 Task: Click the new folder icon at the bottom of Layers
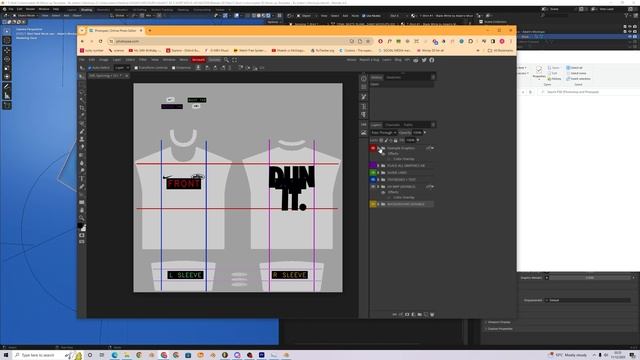[420, 314]
